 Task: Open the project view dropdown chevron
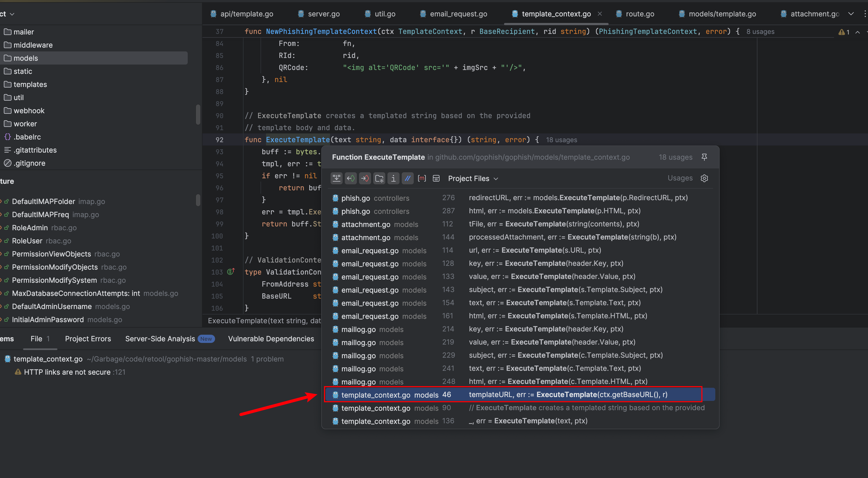click(12, 14)
